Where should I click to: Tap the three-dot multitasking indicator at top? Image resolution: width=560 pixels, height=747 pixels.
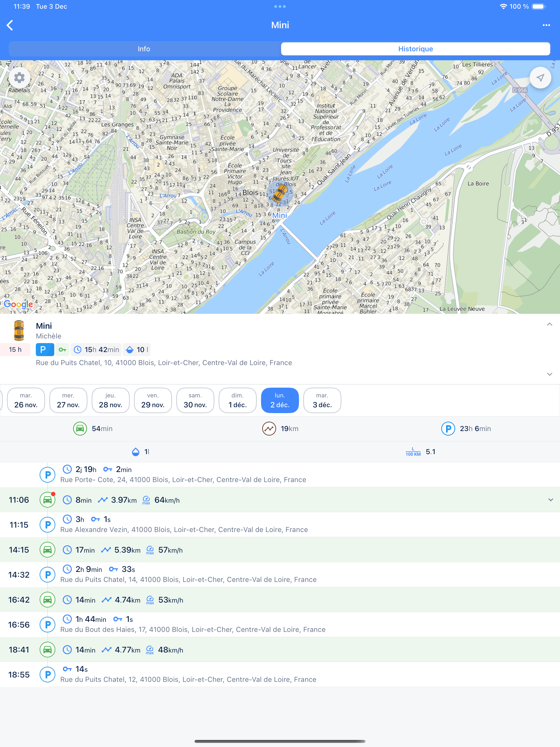tap(280, 7)
